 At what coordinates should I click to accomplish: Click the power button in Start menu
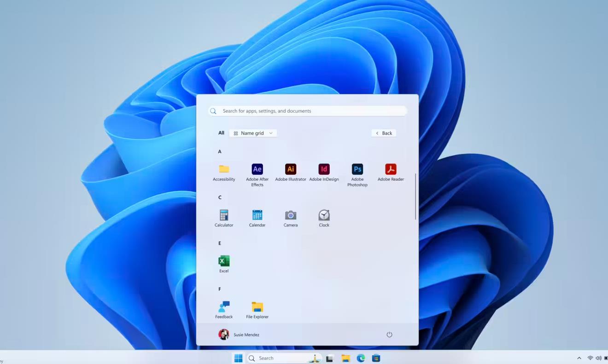click(389, 335)
